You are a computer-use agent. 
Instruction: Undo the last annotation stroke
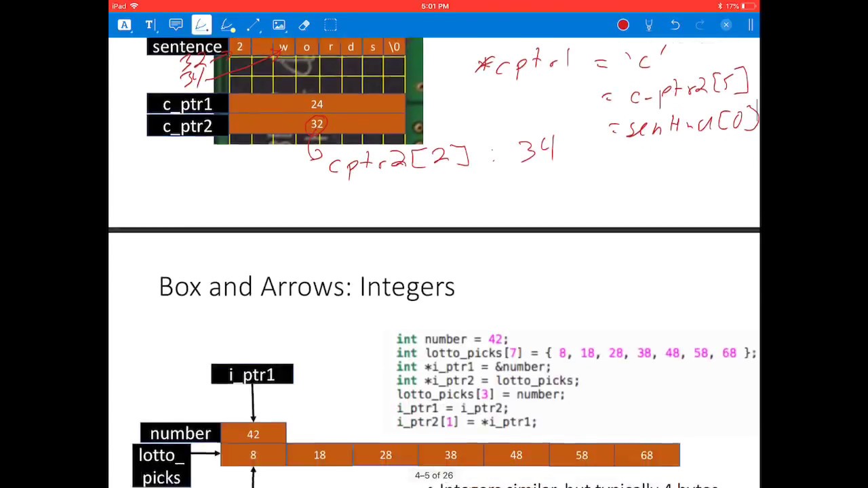[x=675, y=25]
